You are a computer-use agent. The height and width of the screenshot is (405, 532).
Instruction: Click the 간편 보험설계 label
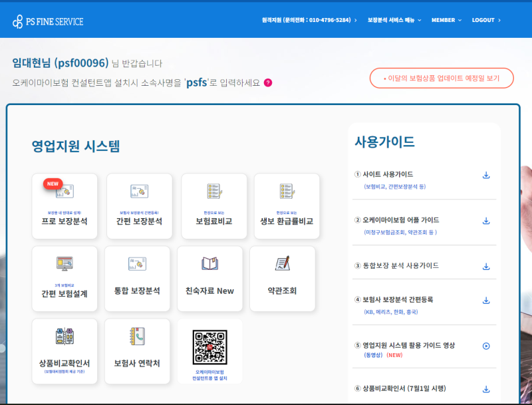(x=65, y=293)
